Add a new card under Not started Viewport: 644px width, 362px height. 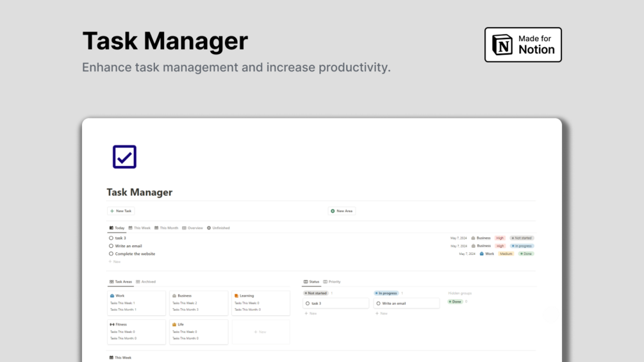point(311,313)
